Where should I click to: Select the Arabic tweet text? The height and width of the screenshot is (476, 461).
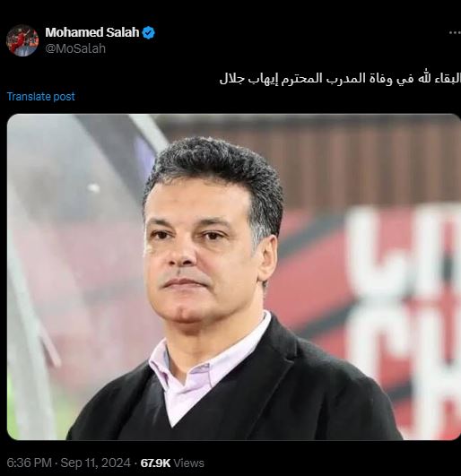340,79
